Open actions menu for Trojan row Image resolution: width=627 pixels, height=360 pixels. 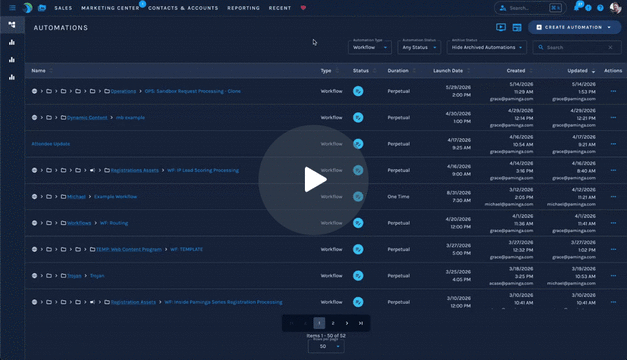coord(613,276)
